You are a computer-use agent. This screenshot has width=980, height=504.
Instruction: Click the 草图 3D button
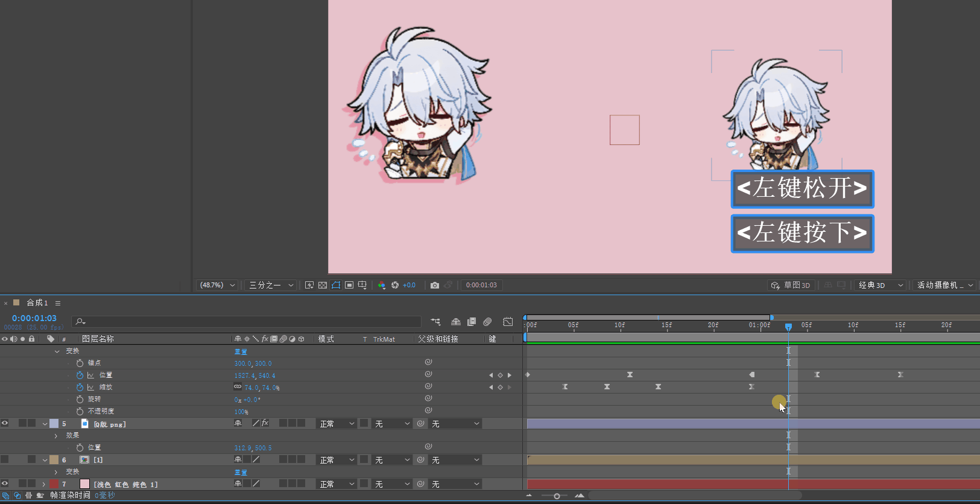pyautogui.click(x=791, y=285)
